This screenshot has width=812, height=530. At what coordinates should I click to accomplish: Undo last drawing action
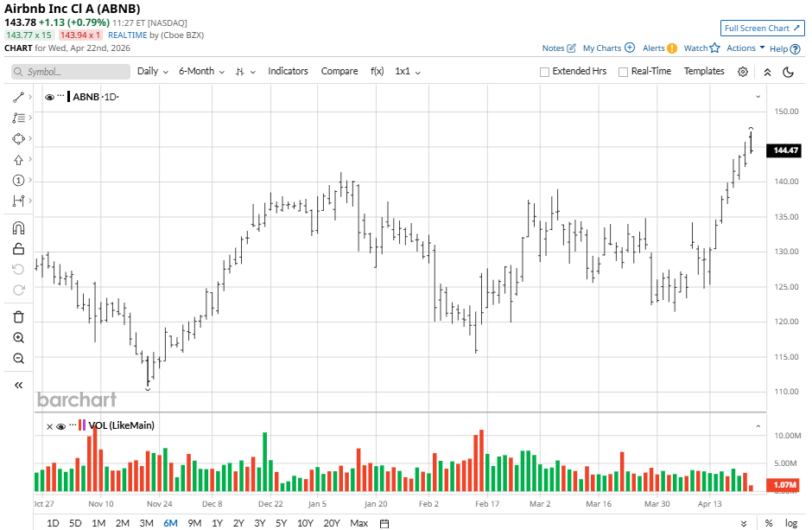pos(18,270)
